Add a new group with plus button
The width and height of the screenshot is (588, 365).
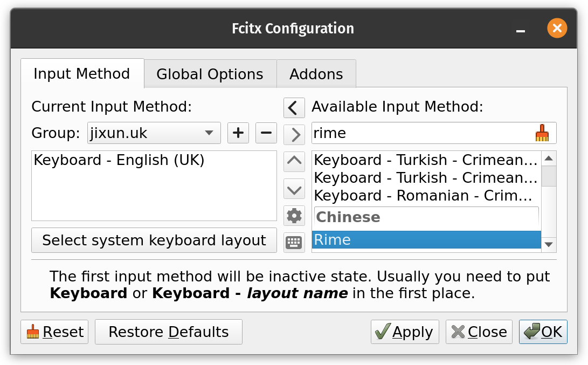click(238, 133)
